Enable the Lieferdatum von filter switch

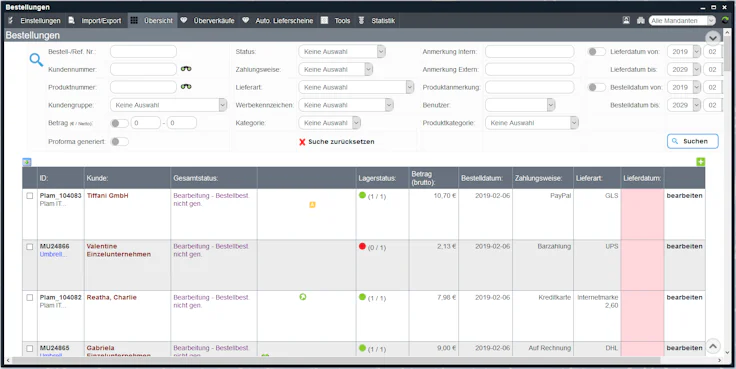click(x=597, y=52)
